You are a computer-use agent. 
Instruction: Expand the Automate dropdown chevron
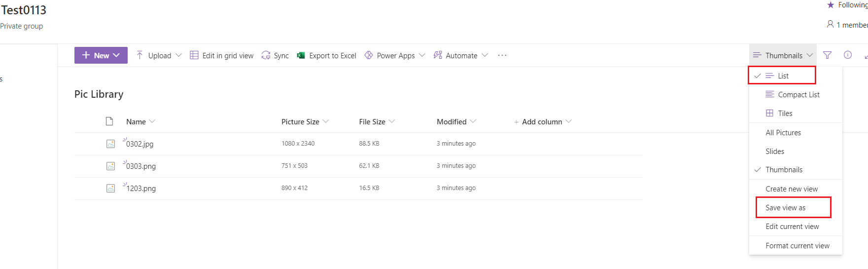(485, 55)
